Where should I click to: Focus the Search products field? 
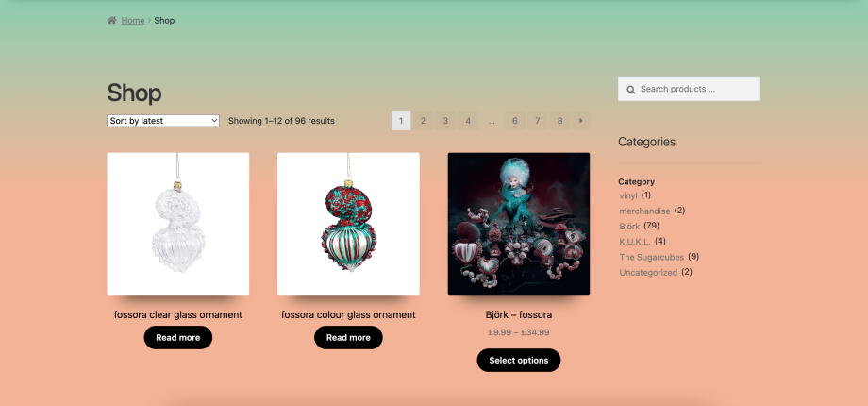[689, 89]
